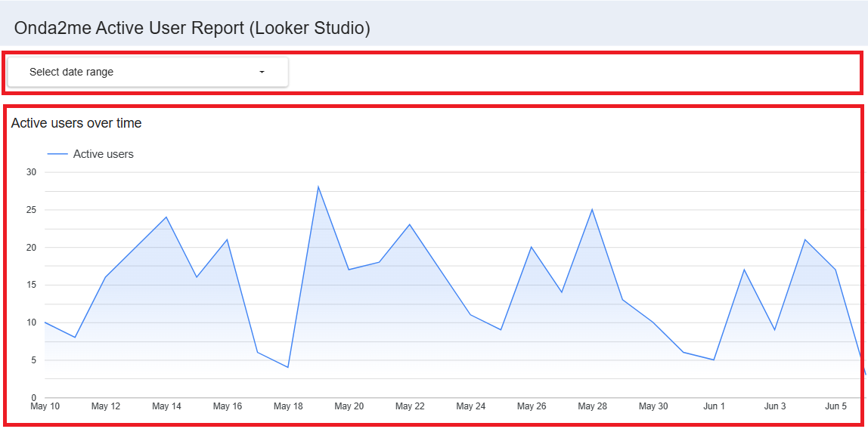This screenshot has height=432, width=868.
Task: Click the 15 value on the y-axis
Action: click(31, 285)
